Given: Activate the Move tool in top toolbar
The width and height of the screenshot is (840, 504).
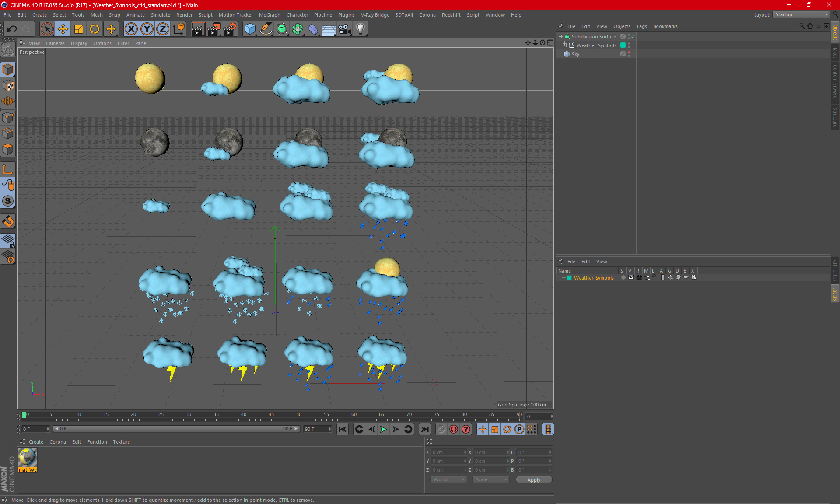Looking at the screenshot, I should (63, 29).
